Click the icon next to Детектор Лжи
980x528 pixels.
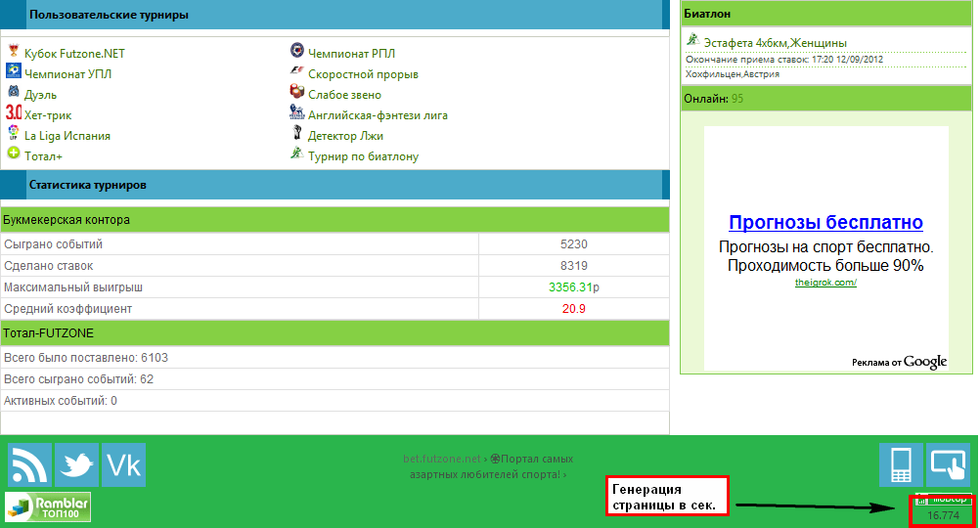tap(297, 132)
